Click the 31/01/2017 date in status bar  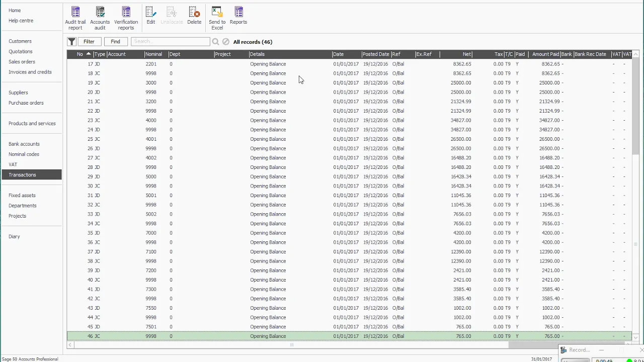coord(541,359)
